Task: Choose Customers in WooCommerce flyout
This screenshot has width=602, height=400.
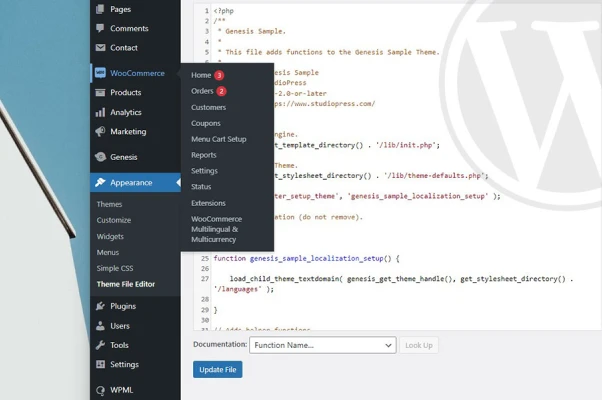Action: (x=208, y=107)
